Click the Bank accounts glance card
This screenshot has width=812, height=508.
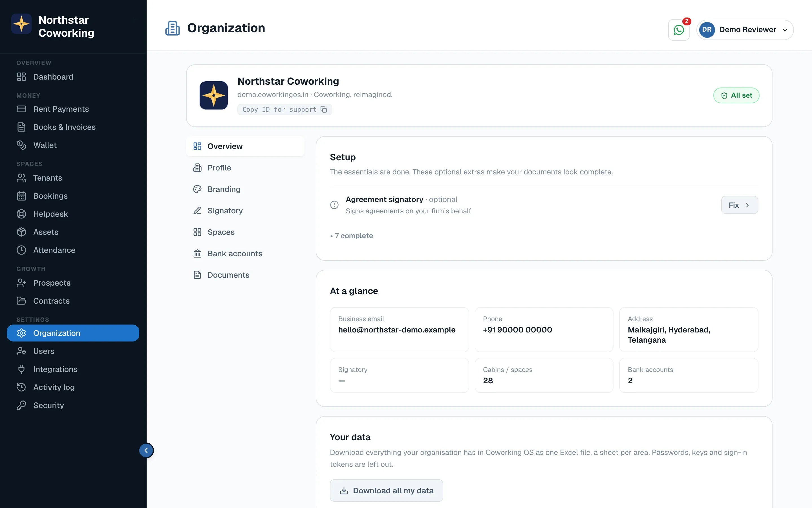point(689,375)
